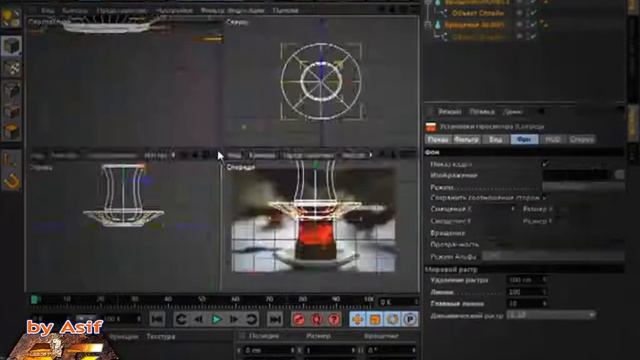Open the Текстура menu in material manager
The width and height of the screenshot is (640, 360).
(x=161, y=337)
